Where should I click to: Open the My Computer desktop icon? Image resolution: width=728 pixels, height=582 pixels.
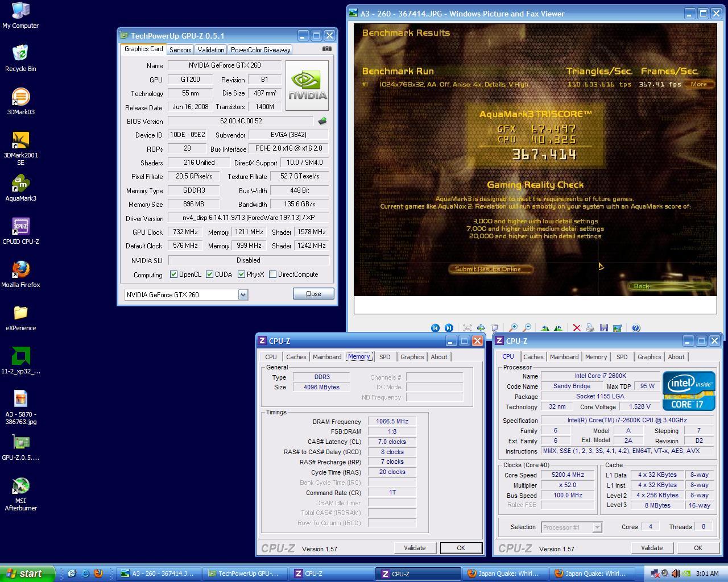click(20, 15)
